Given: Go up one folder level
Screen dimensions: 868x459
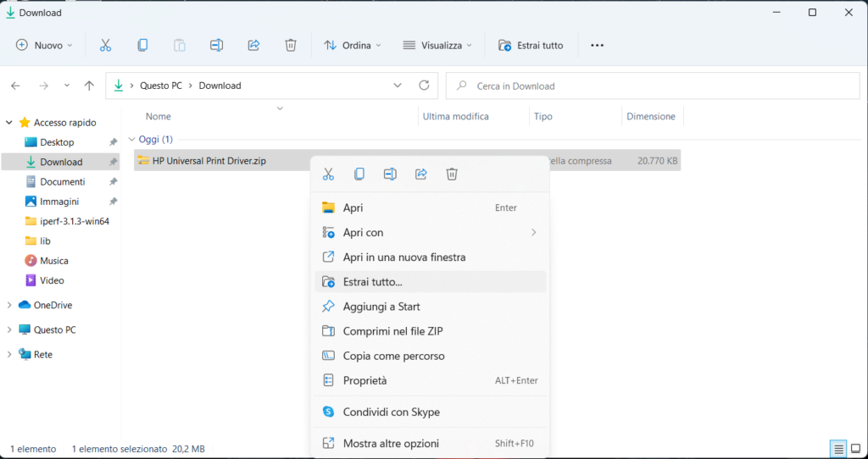Looking at the screenshot, I should [88, 86].
